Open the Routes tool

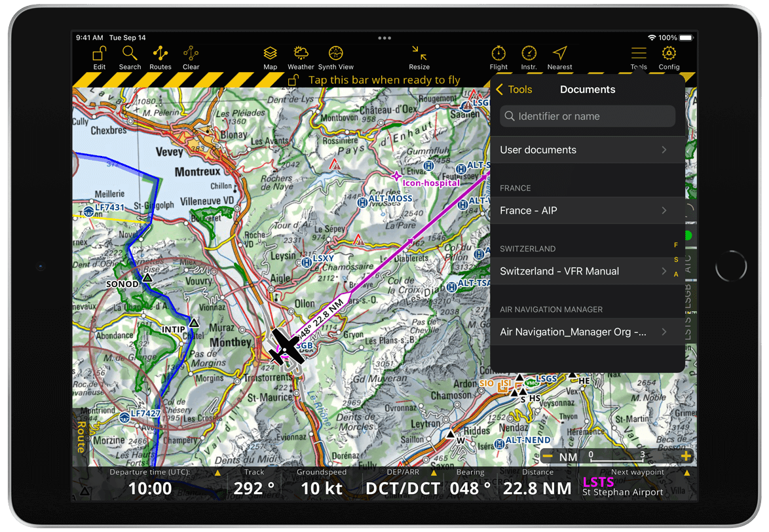coord(160,56)
